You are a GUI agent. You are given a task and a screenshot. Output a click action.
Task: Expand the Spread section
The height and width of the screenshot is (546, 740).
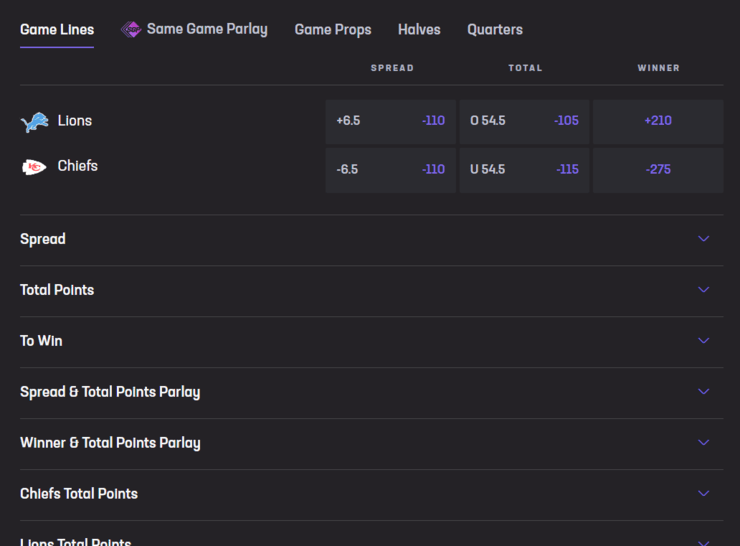(703, 239)
